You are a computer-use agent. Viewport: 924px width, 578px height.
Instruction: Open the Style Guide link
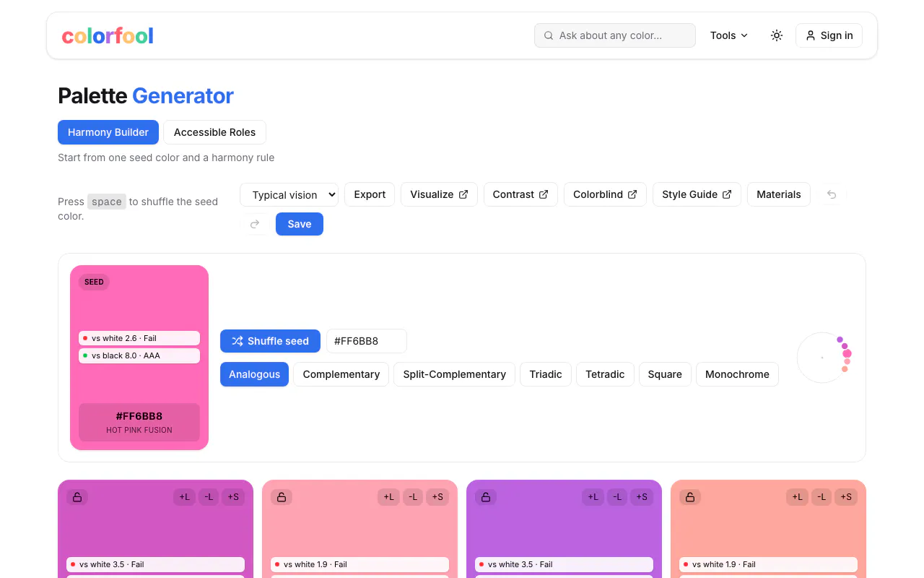point(697,194)
